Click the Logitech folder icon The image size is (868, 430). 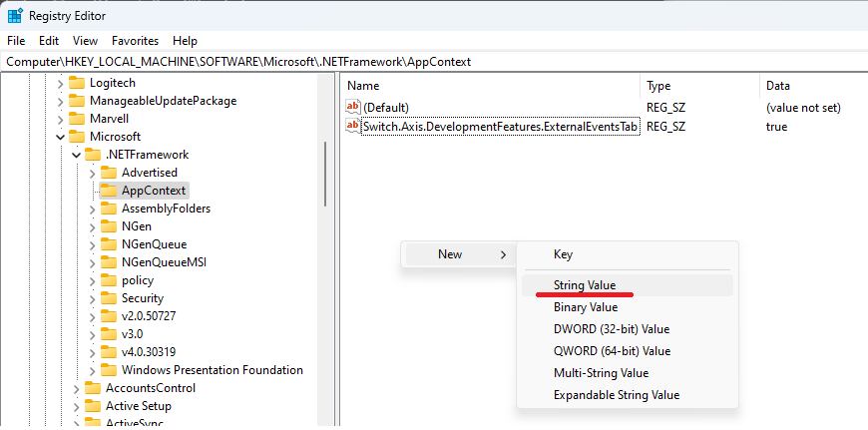[x=77, y=83]
